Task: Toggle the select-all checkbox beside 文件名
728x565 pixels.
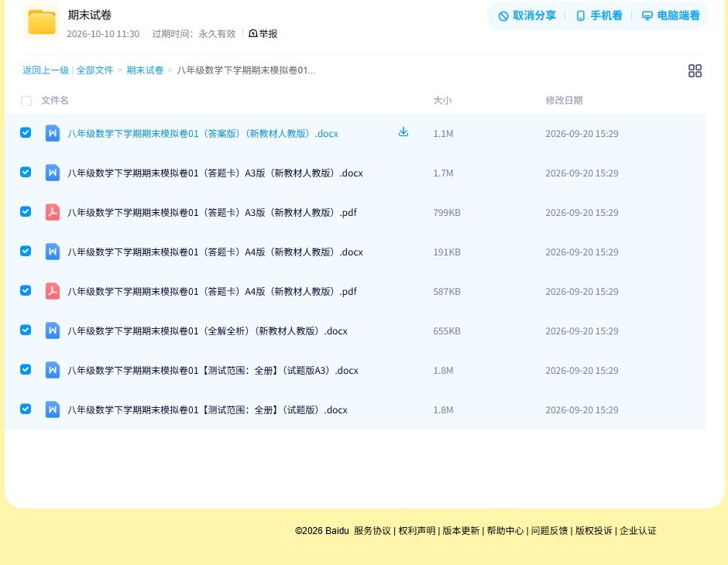Action: (26, 101)
